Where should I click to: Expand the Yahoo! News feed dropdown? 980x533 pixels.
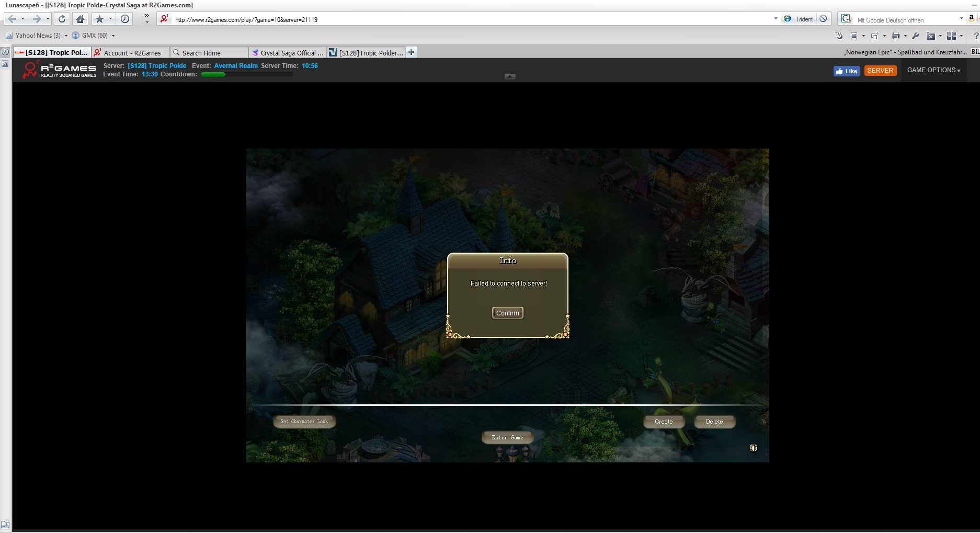[66, 36]
